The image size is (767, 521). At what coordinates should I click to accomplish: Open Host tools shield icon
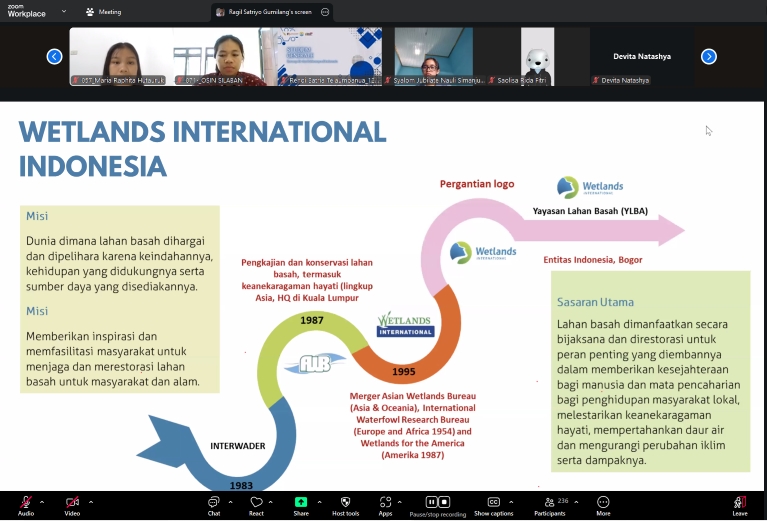point(345,505)
